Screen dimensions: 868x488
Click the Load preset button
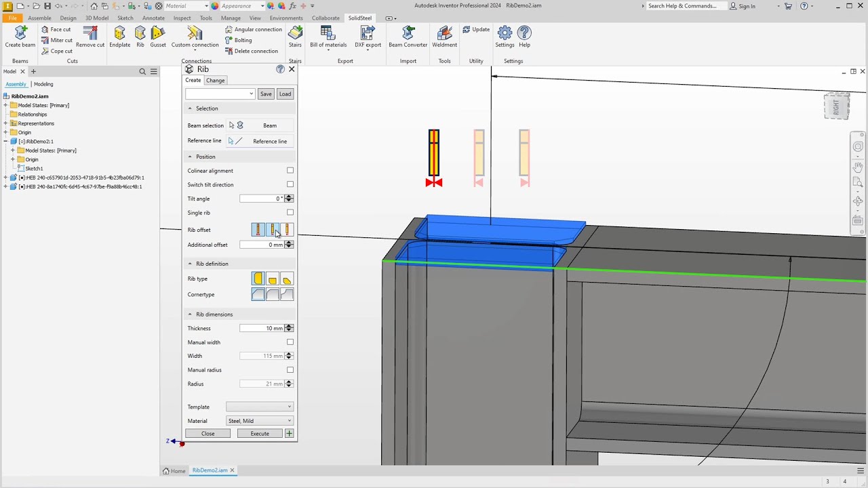(285, 94)
